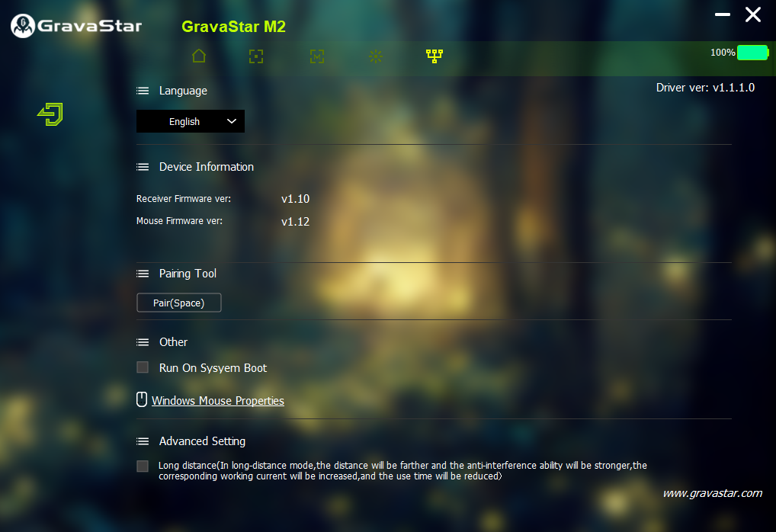Image resolution: width=776 pixels, height=532 pixels.
Task: Visit the www.gravastar.com website link
Action: click(x=712, y=493)
